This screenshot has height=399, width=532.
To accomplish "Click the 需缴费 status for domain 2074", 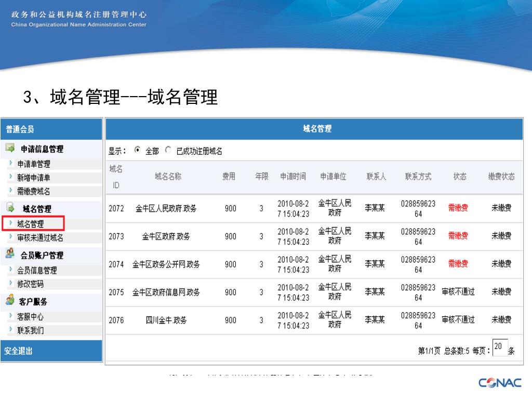I will point(458,263).
